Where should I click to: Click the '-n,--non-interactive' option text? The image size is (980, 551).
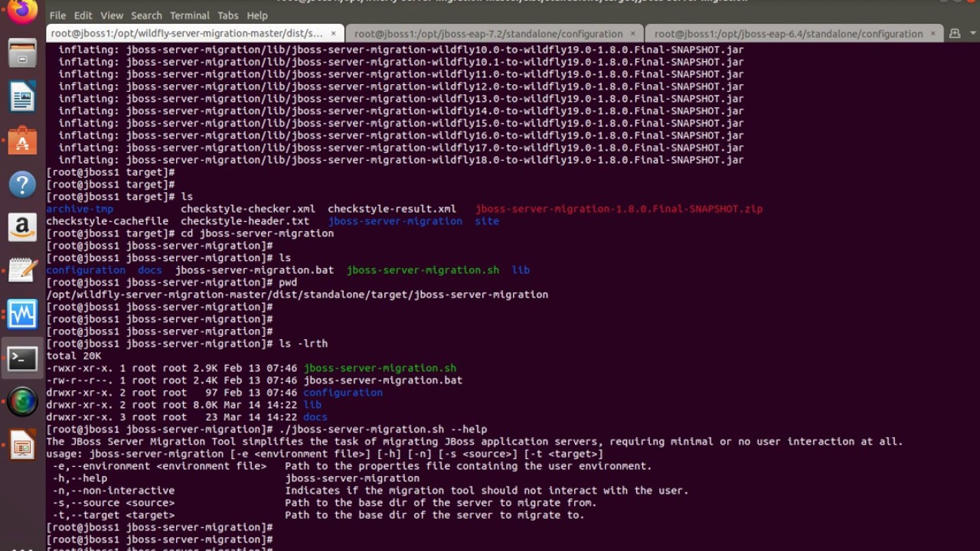[x=113, y=491]
